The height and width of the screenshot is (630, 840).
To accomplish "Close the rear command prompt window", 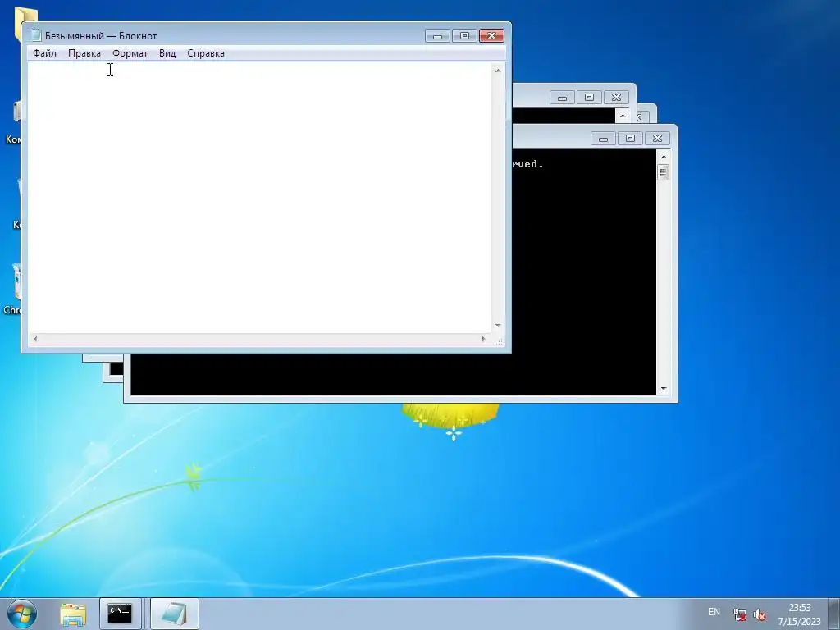I will point(616,98).
